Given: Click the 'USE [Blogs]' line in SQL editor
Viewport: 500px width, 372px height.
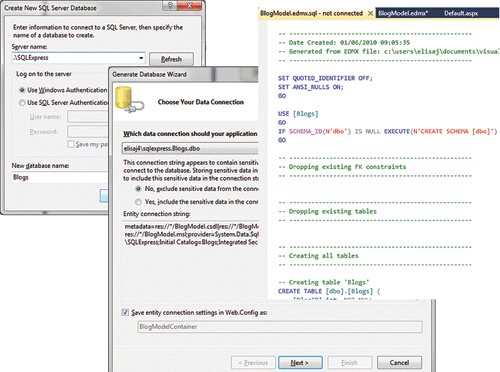Looking at the screenshot, I should click(x=298, y=114).
